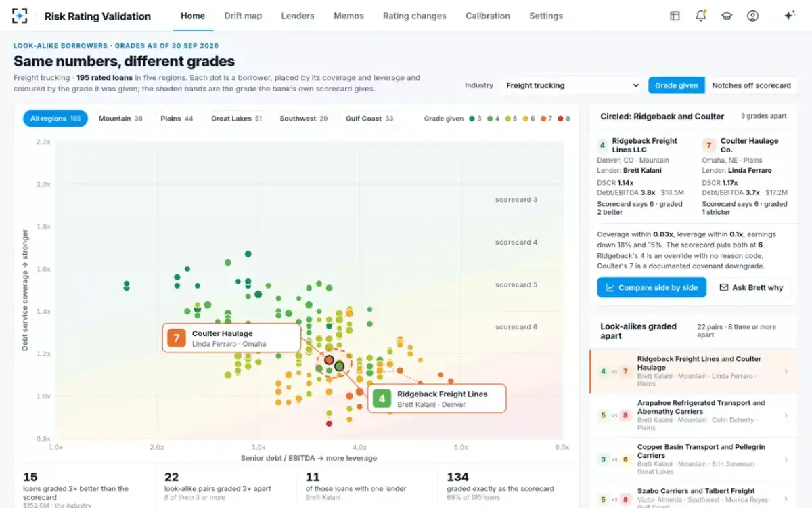Click the Coulter Haulage chart callout

point(231,338)
